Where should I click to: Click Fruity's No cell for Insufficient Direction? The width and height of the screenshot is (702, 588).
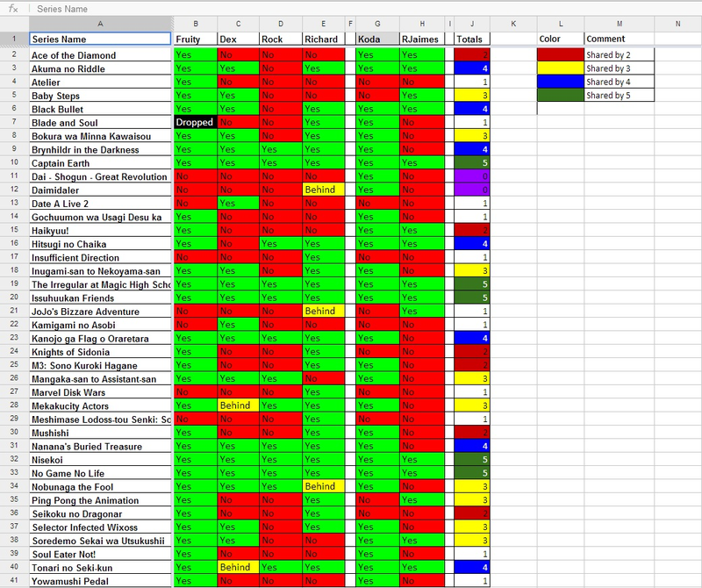pyautogui.click(x=196, y=257)
